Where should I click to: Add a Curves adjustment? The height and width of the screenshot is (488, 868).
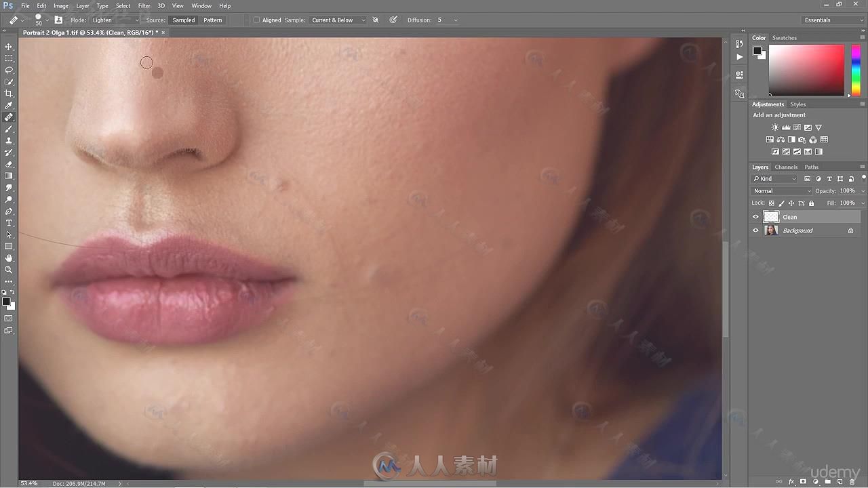(x=797, y=127)
